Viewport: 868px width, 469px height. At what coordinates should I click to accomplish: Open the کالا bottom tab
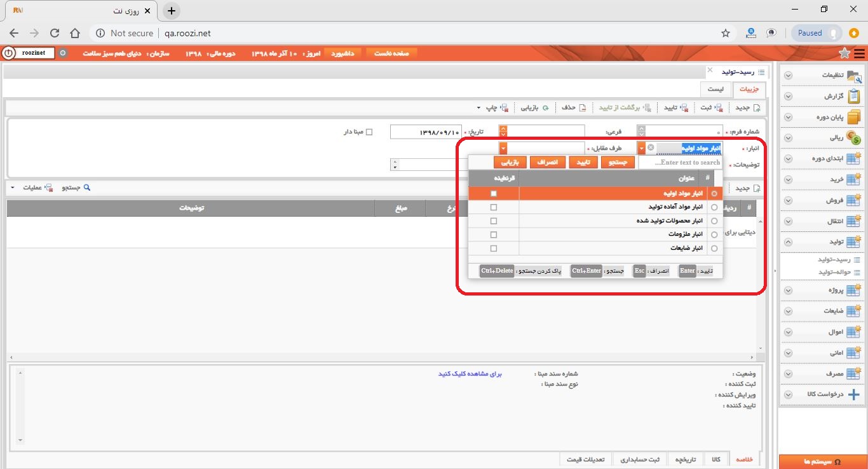point(716,459)
